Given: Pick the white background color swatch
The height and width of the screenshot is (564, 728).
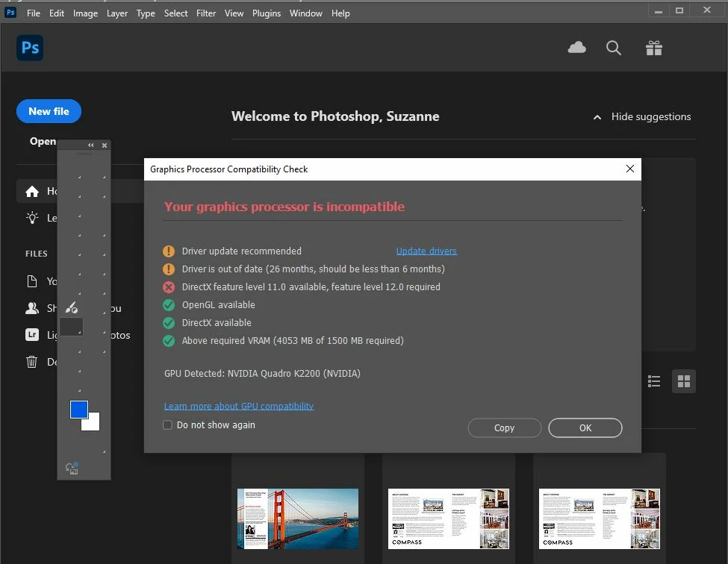Looking at the screenshot, I should point(93,423).
